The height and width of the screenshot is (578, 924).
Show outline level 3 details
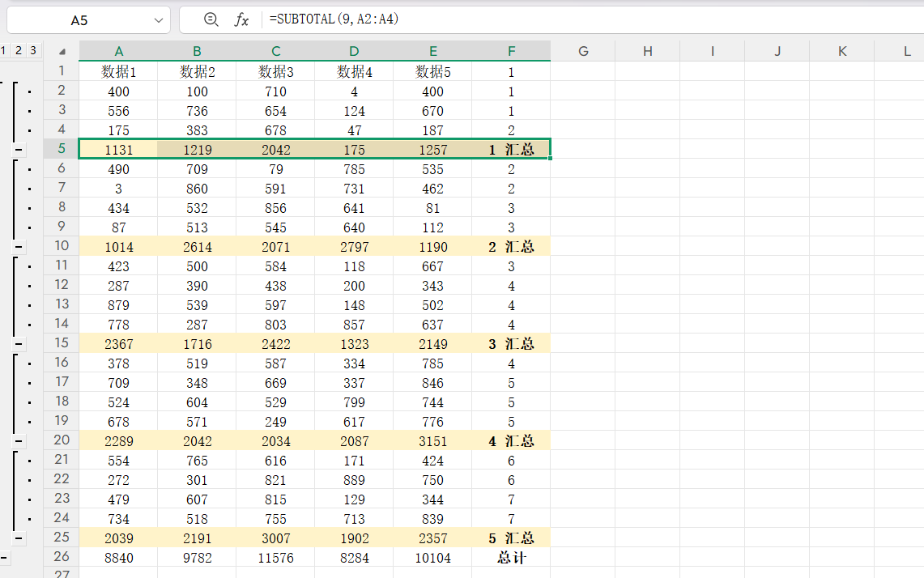click(32, 50)
